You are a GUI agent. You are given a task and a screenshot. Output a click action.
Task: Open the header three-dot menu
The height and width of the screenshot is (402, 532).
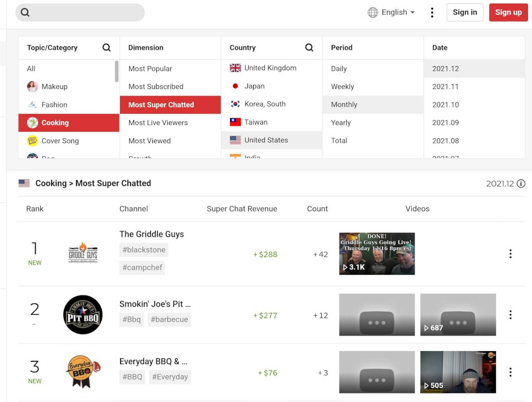tap(432, 12)
